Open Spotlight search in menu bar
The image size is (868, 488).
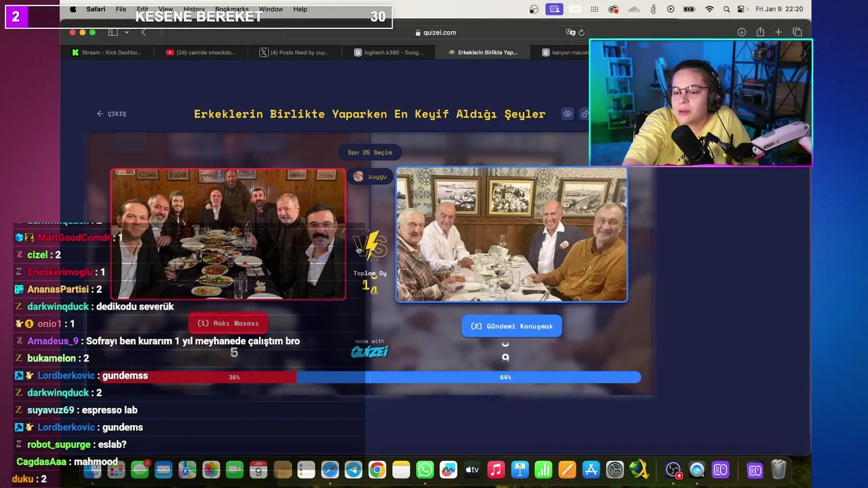point(726,9)
